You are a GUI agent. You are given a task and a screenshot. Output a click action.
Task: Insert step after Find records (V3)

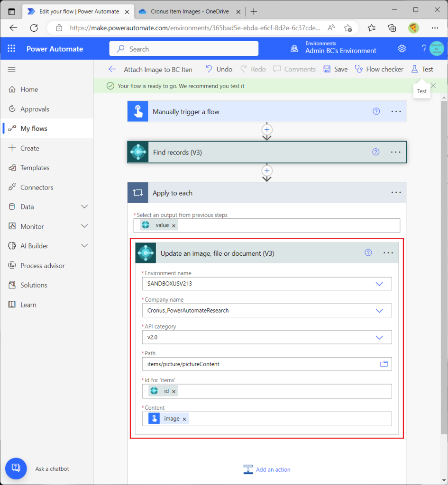pos(267,171)
